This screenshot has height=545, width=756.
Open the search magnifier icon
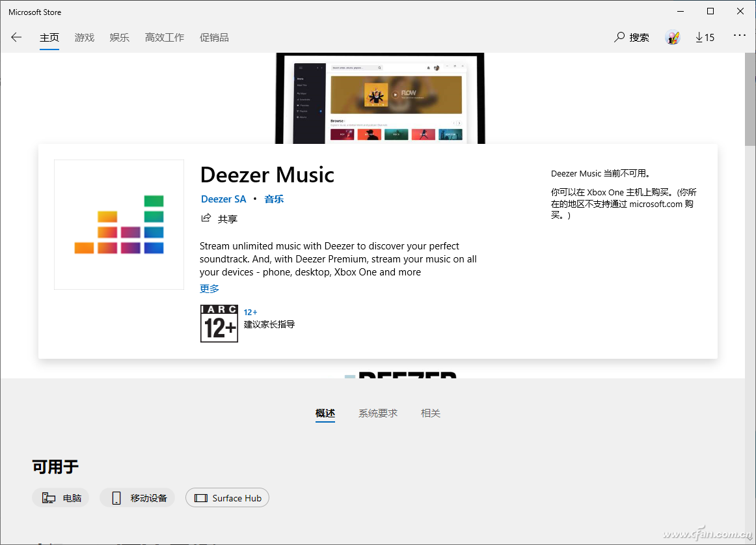(x=619, y=37)
